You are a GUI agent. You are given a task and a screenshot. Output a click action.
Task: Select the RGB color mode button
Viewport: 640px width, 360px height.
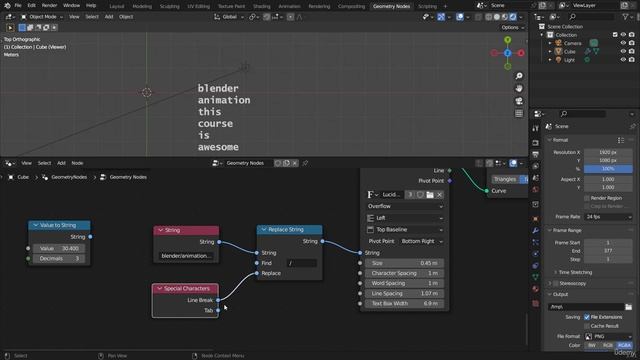[608, 345]
